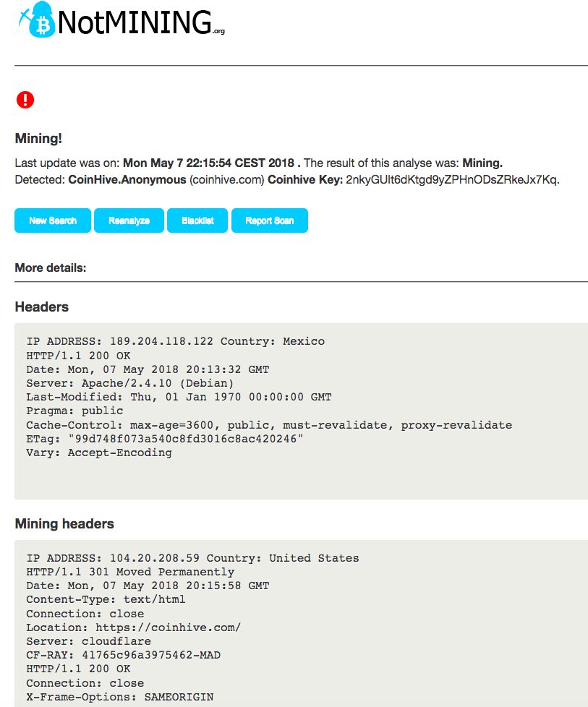Open the Report Scan button
This screenshot has height=707, width=588.
point(269,220)
